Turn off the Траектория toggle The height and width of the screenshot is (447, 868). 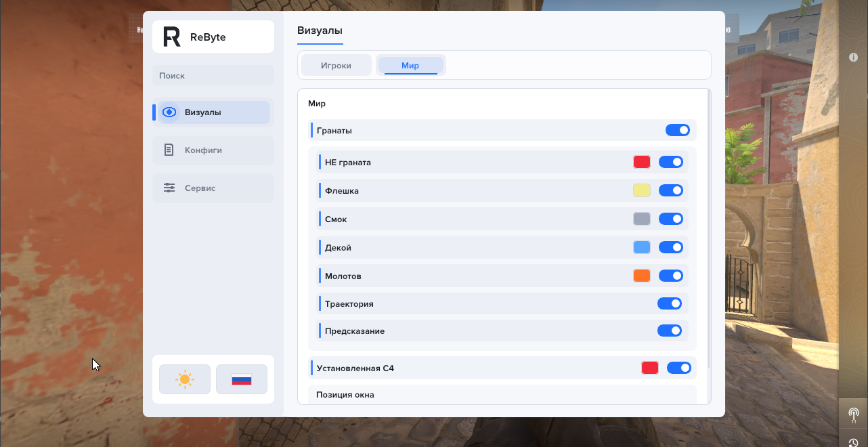(670, 303)
